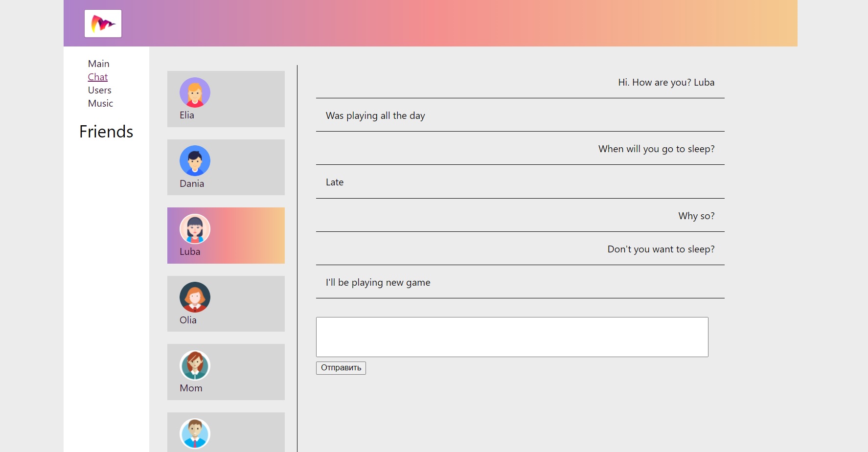Select the name Luba in friends list
868x452 pixels.
pos(190,251)
